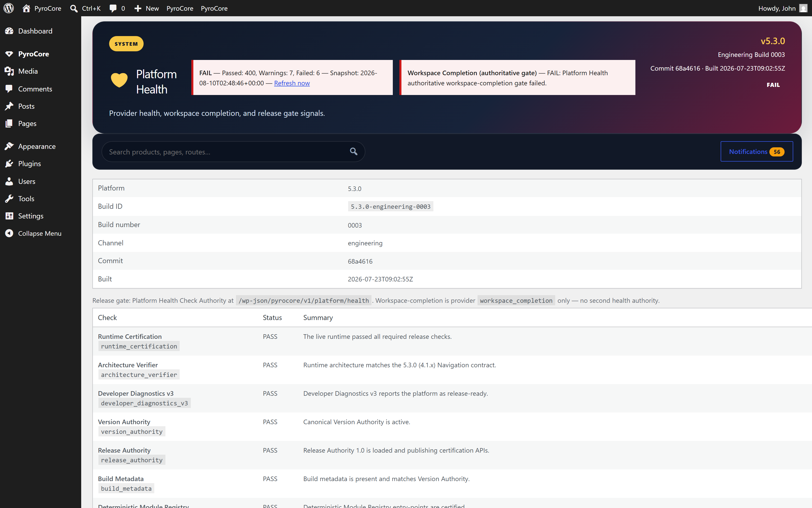Screen dimensions: 812x508
Task: Click the plus New icon
Action: click(x=138, y=8)
